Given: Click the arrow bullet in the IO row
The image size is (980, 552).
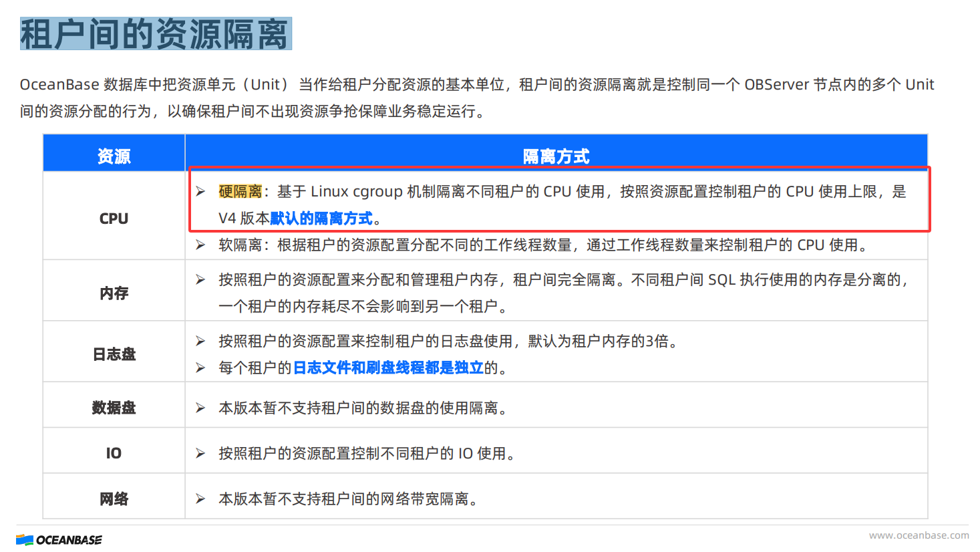Looking at the screenshot, I should pyautogui.click(x=200, y=454).
